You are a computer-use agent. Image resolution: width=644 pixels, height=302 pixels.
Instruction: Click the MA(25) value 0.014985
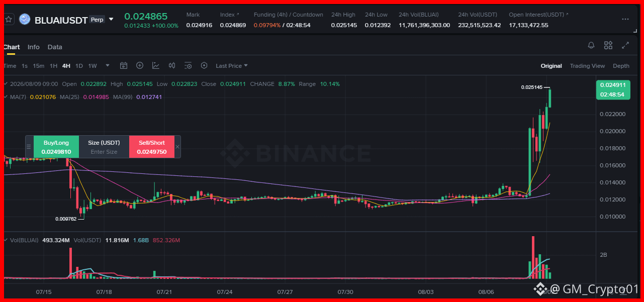[x=96, y=96]
